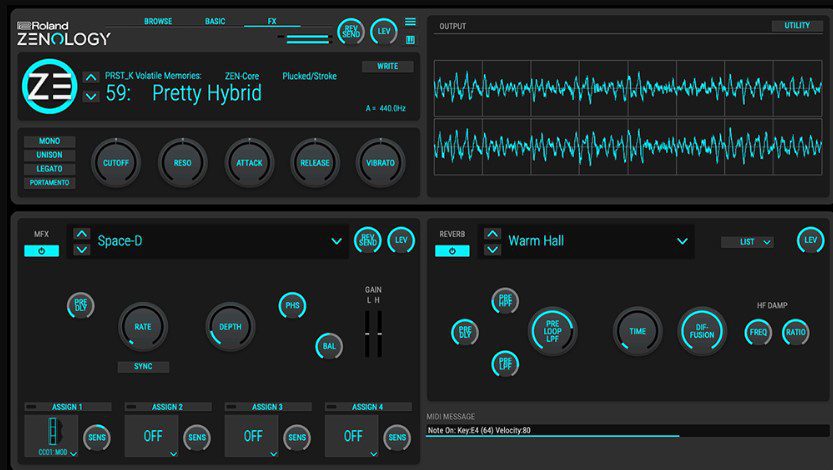833x470 pixels.
Task: Click the MFX LEV knob
Action: coord(401,241)
